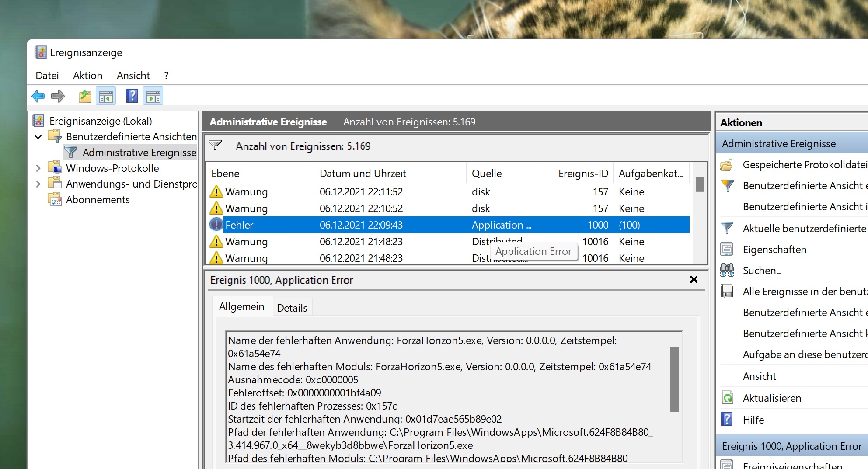Click the filter funnel icon above event list
This screenshot has height=469, width=868.
pyautogui.click(x=216, y=146)
